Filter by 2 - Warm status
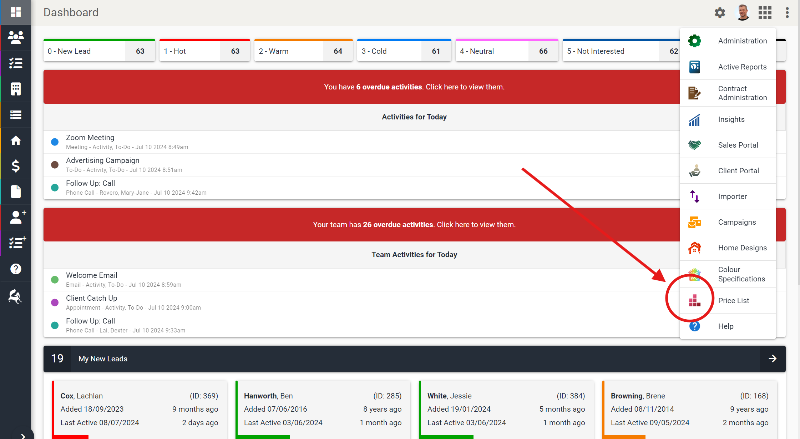The width and height of the screenshot is (800, 439). tap(304, 51)
